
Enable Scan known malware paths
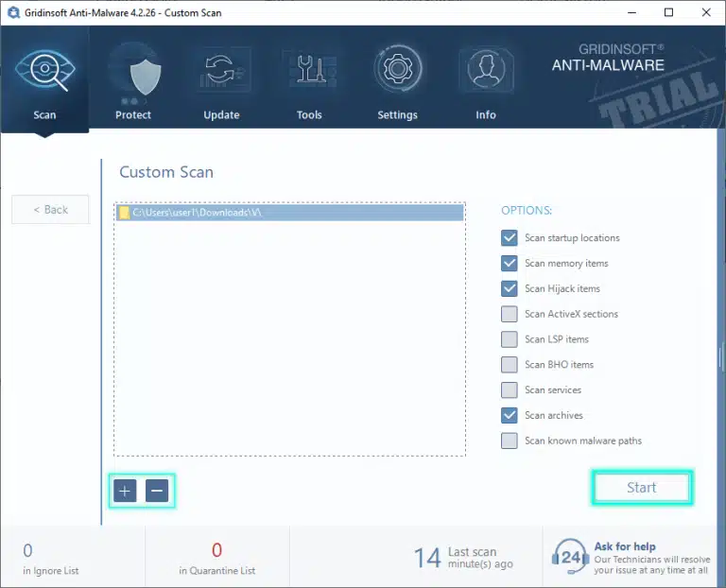click(x=510, y=441)
